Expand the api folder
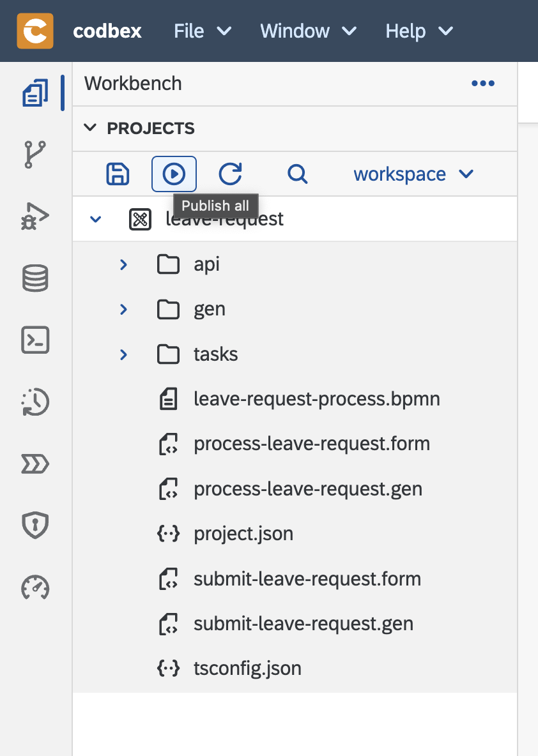Image resolution: width=538 pixels, height=756 pixels. pos(123,264)
